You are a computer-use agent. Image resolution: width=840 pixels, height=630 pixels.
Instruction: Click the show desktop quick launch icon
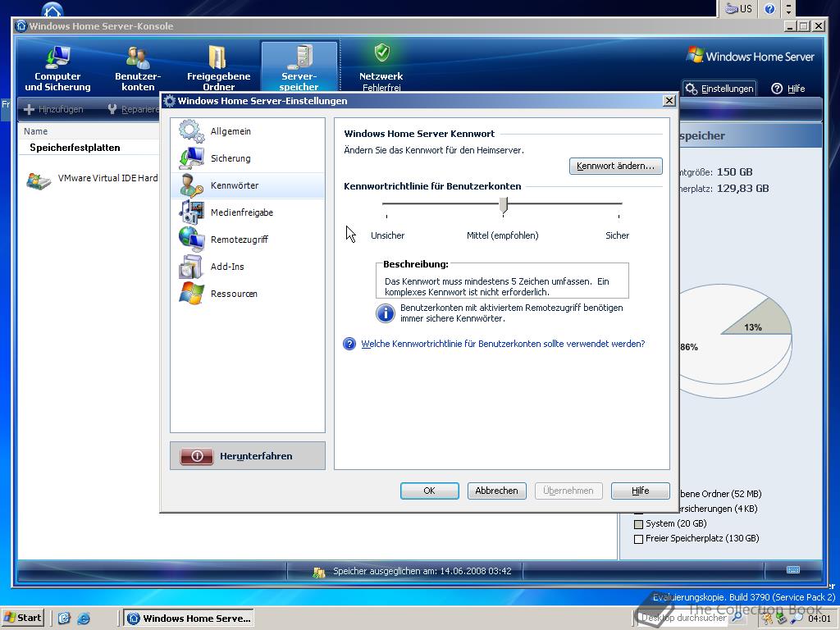coord(64,619)
